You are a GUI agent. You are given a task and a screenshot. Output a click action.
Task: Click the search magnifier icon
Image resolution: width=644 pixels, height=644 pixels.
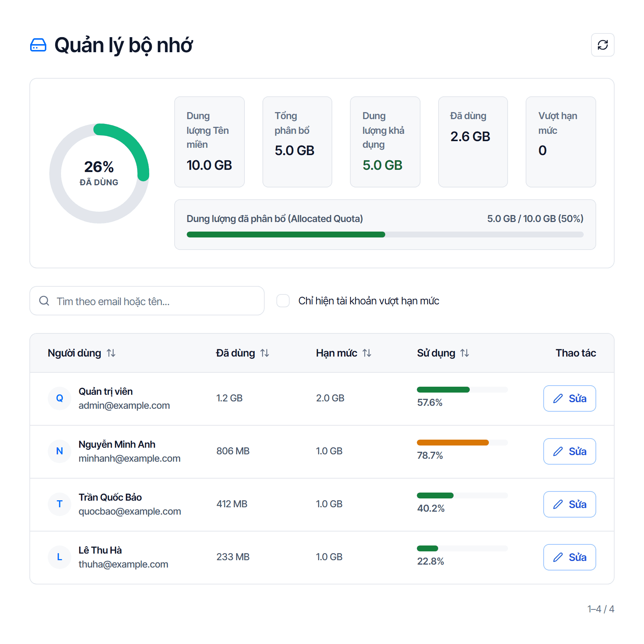click(x=44, y=301)
